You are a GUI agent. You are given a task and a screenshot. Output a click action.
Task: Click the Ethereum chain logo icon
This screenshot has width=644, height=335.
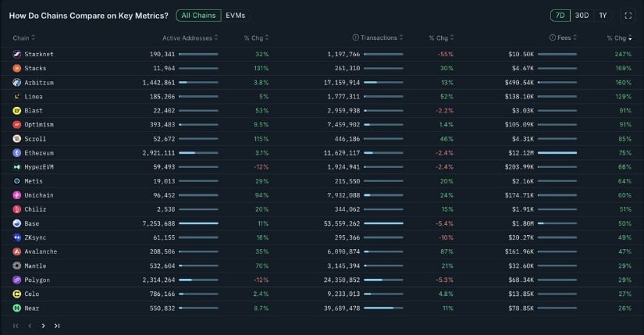[x=17, y=153]
